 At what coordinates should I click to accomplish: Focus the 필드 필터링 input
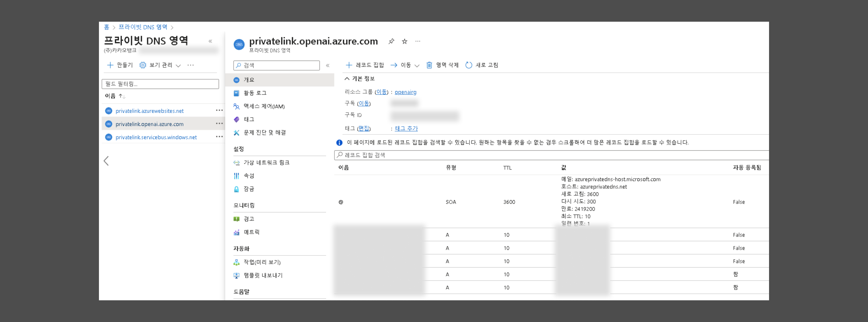tap(160, 84)
